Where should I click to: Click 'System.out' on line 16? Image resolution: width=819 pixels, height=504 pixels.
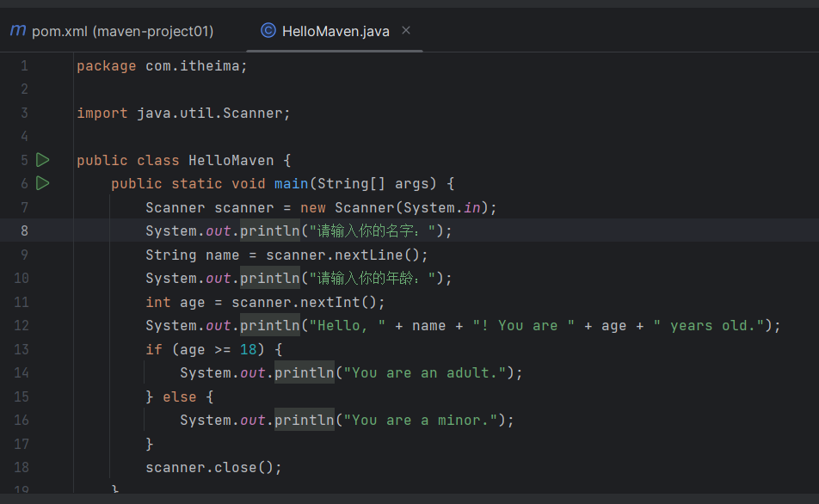(223, 421)
